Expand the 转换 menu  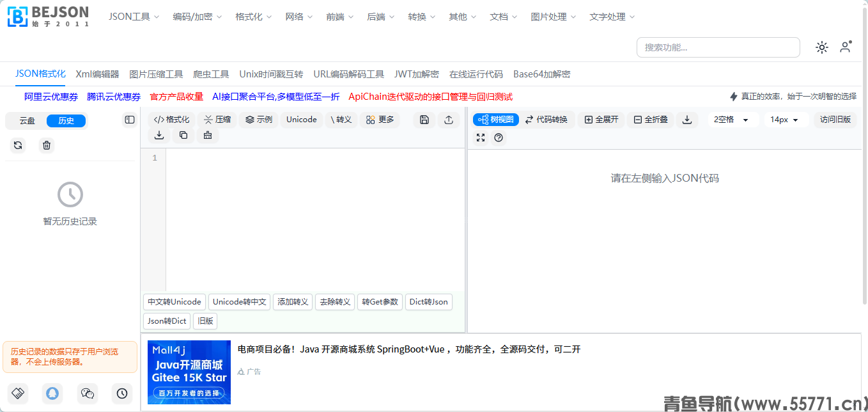[421, 17]
